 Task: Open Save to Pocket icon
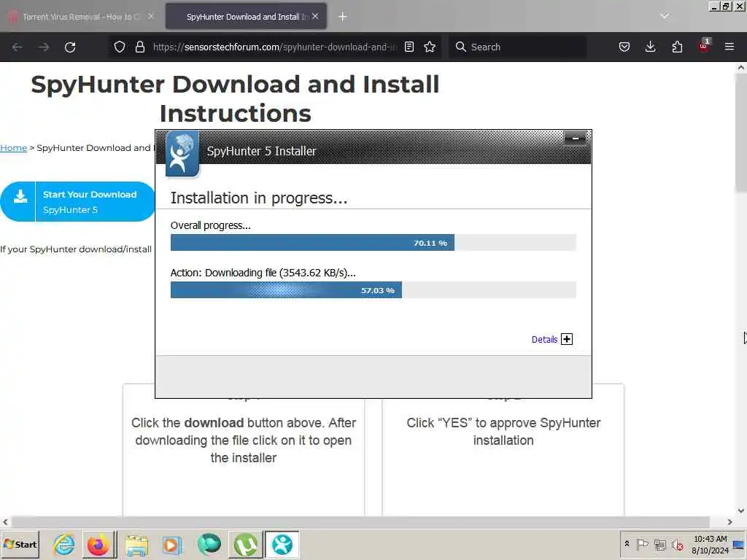[624, 47]
